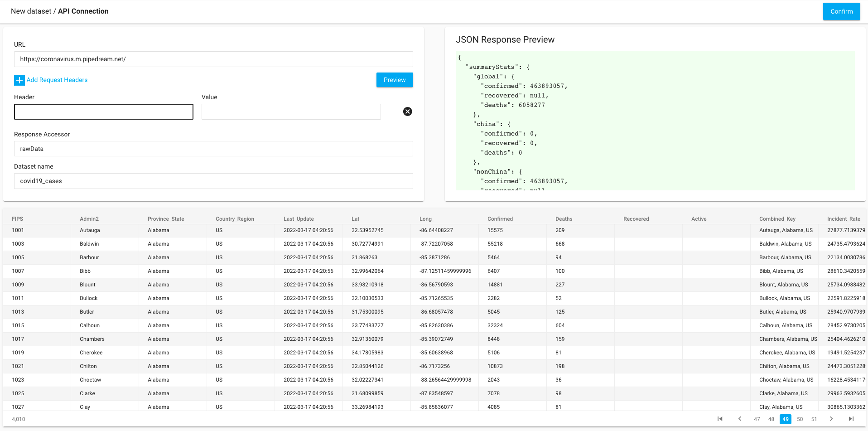Click the Confirmed column header
The height and width of the screenshot is (431, 868).
(500, 218)
